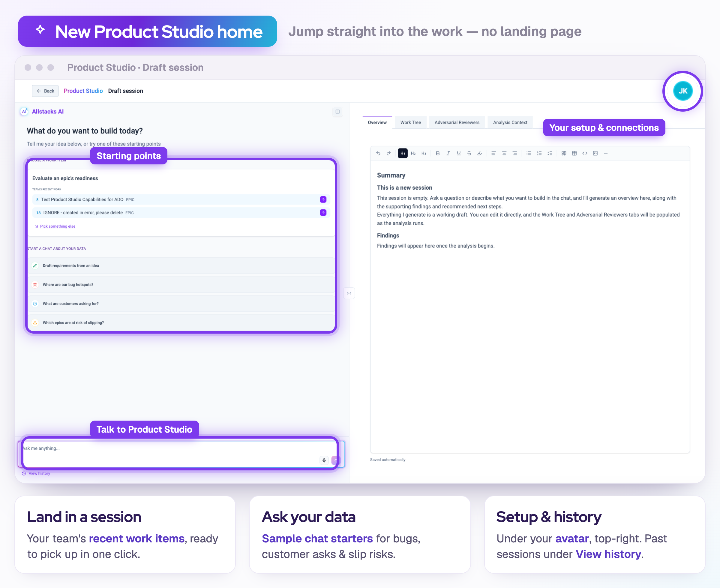Insert a block quote
720x588 pixels.
pyautogui.click(x=563, y=153)
